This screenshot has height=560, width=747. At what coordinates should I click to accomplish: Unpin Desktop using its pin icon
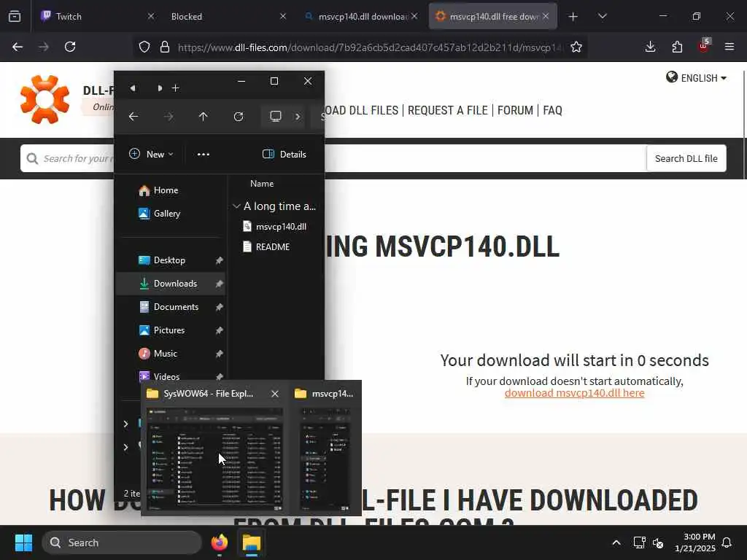(x=219, y=260)
